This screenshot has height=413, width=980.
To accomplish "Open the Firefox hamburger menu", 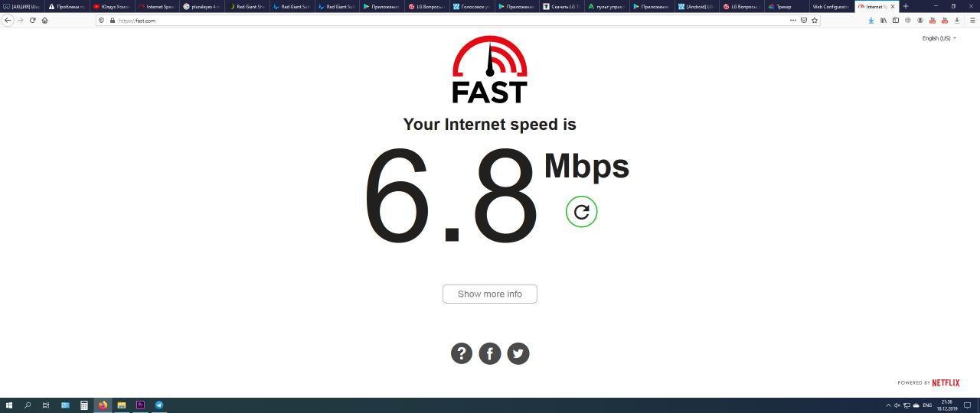I will 972,21.
